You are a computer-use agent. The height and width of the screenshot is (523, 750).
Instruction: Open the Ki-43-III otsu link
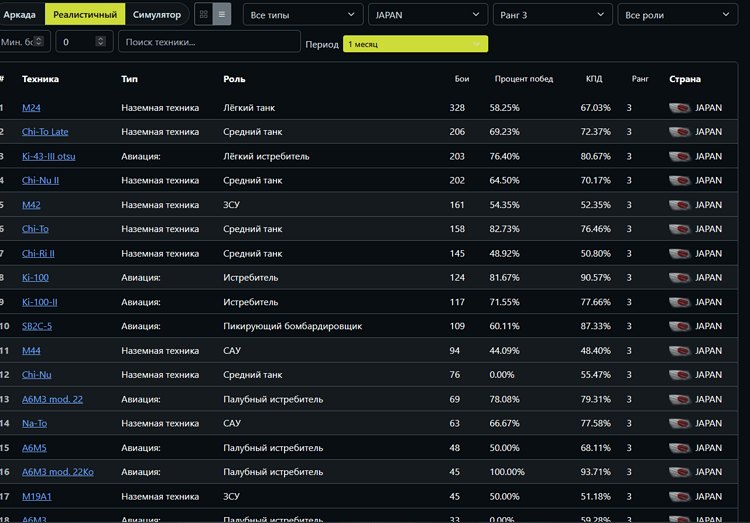(x=48, y=156)
